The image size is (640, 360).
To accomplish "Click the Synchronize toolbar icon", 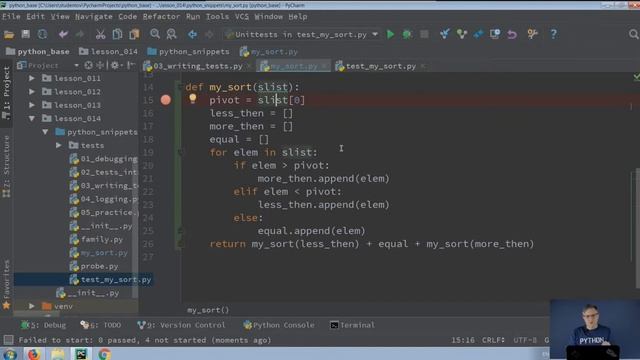I will coord(42,34).
